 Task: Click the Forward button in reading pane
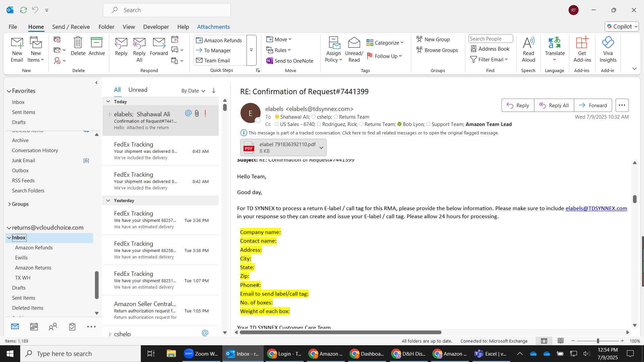point(593,105)
